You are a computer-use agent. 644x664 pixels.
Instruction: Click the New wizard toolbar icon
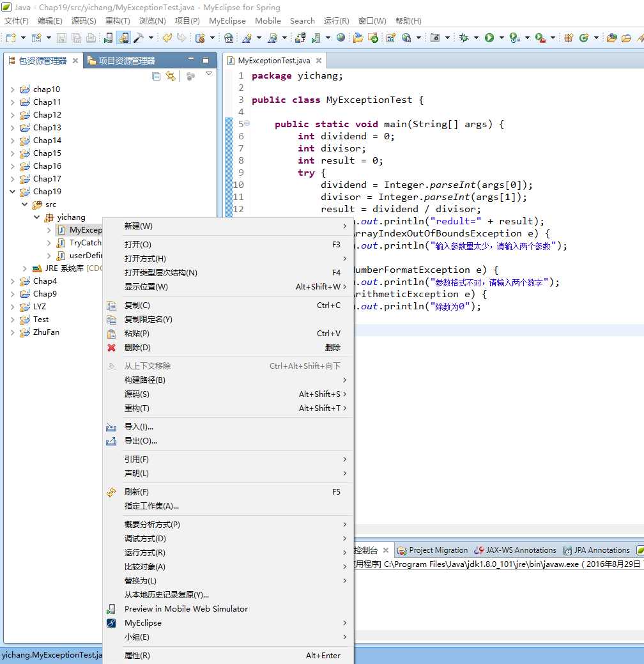tap(11, 38)
